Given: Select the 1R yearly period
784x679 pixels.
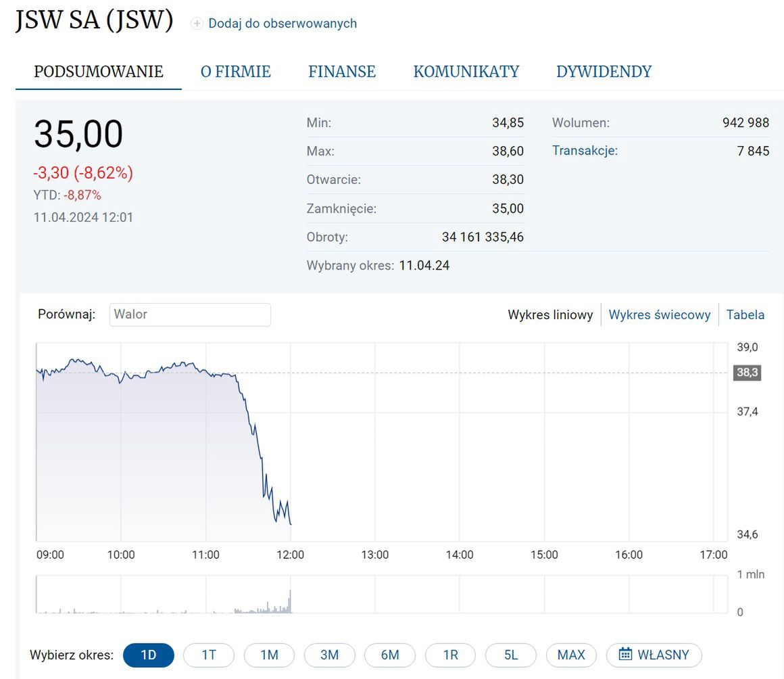Looking at the screenshot, I should pos(450,655).
